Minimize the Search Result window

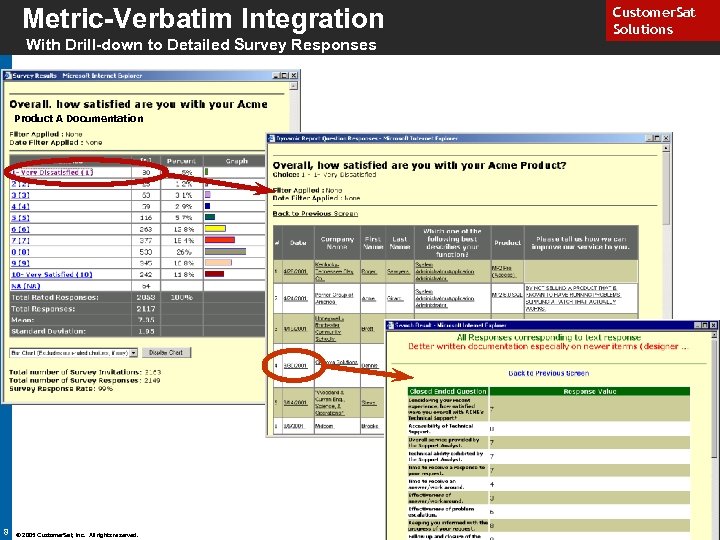tap(698, 325)
